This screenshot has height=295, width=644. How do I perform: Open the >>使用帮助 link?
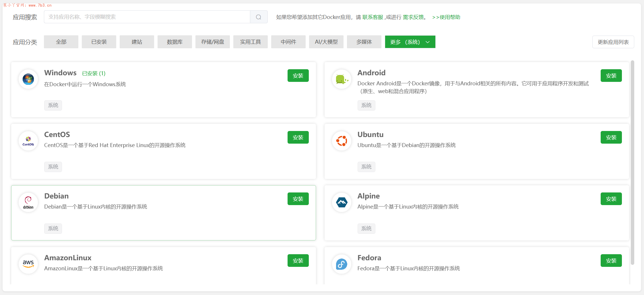tap(446, 17)
